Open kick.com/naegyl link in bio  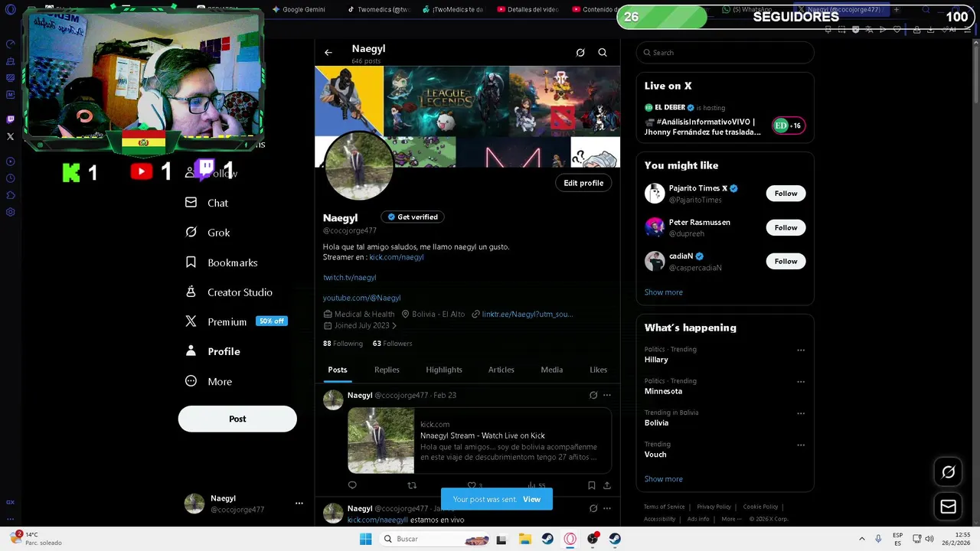(397, 257)
